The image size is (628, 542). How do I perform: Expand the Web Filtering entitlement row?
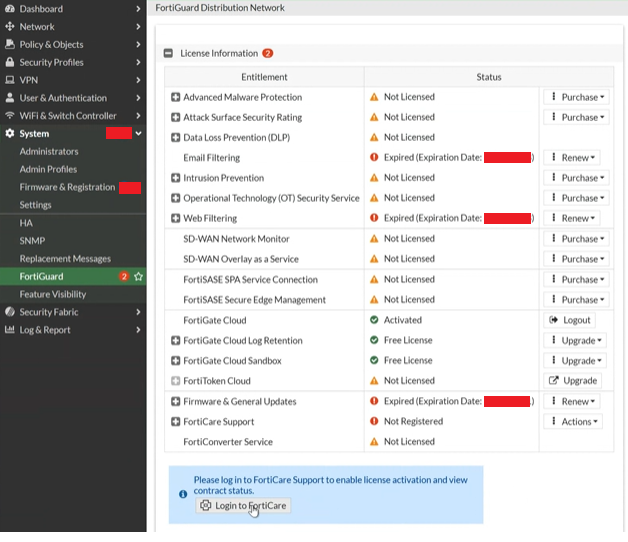[176, 218]
